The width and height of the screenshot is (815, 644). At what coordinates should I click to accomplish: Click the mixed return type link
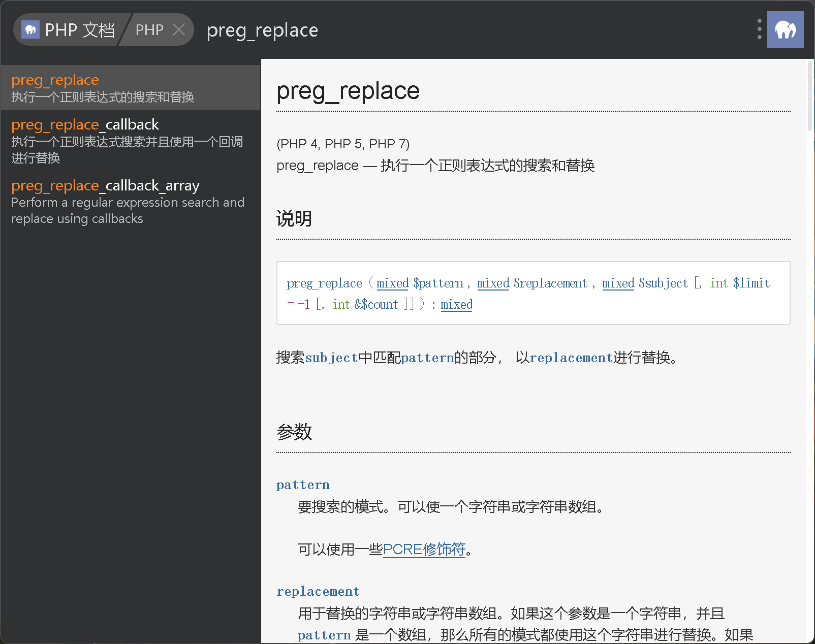click(456, 304)
